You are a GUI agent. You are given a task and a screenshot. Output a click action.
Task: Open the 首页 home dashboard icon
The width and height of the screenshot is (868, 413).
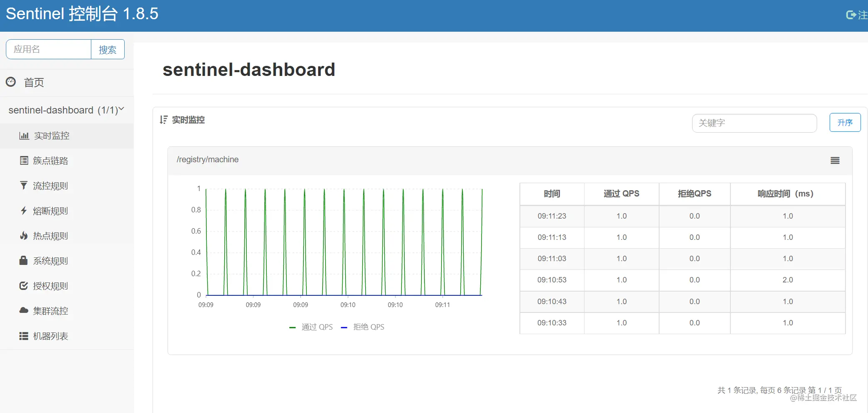point(11,82)
